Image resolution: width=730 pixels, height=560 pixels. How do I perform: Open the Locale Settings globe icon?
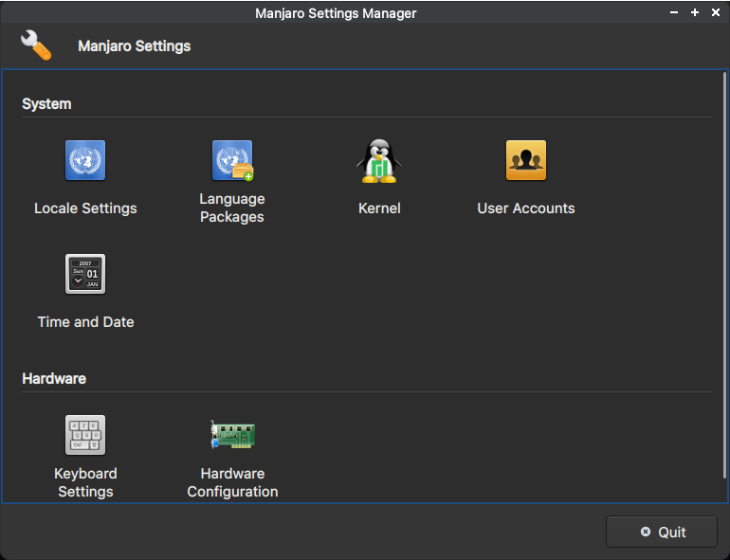coord(85,160)
